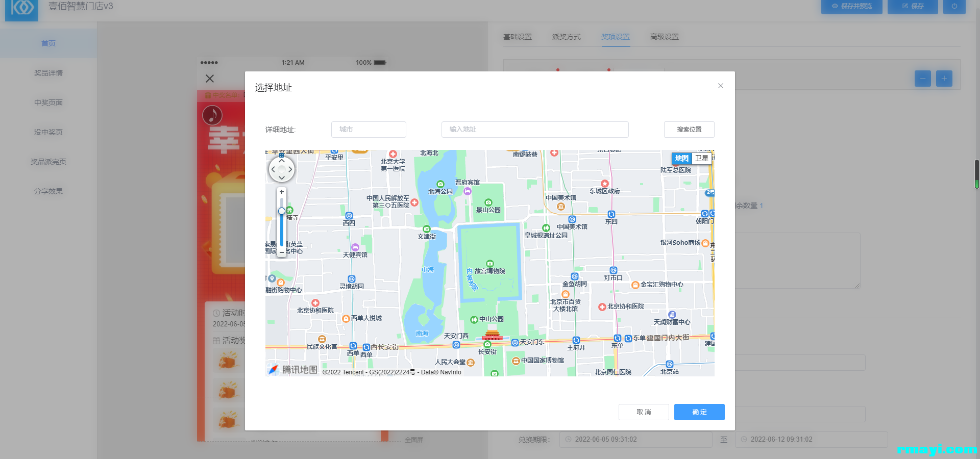Click the 中国美术馆 museum marker icon
980x459 pixels.
point(561,207)
